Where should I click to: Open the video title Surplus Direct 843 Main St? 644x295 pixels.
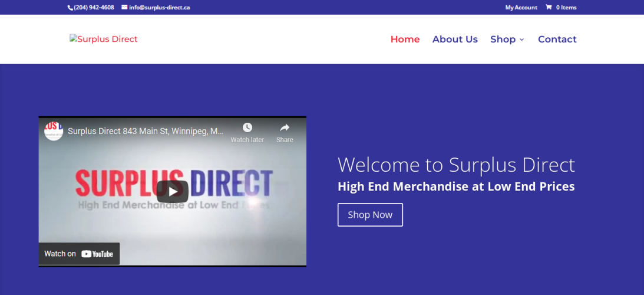point(146,131)
